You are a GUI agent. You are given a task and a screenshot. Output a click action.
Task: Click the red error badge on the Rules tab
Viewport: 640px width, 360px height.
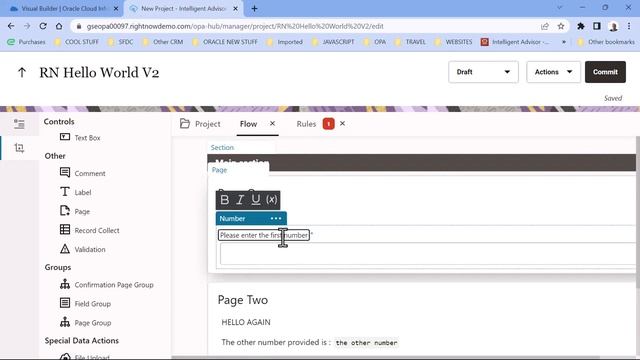[328, 124]
